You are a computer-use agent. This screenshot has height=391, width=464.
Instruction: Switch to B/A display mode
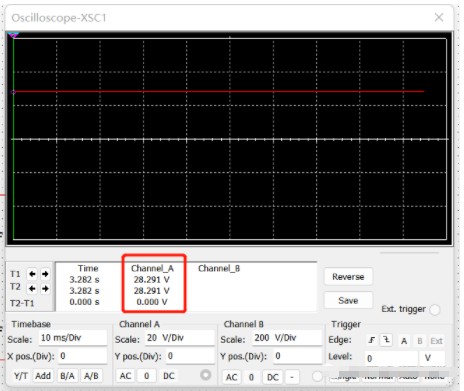click(x=67, y=376)
